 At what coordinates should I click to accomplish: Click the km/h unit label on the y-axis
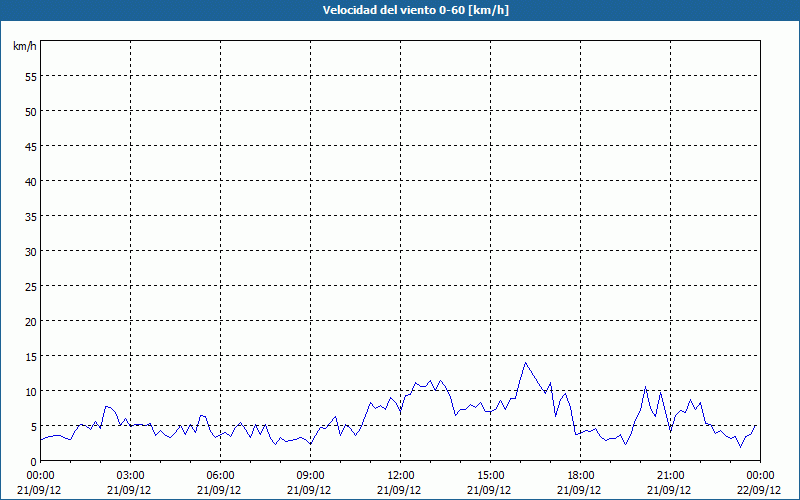pyautogui.click(x=24, y=46)
